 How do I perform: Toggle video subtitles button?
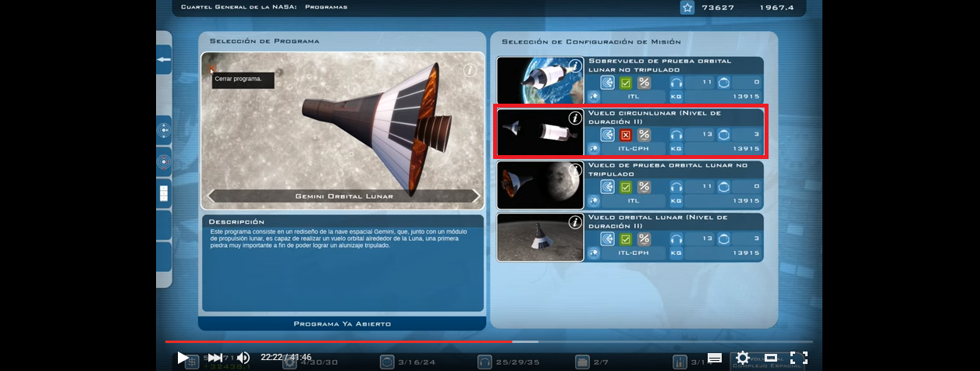click(714, 358)
